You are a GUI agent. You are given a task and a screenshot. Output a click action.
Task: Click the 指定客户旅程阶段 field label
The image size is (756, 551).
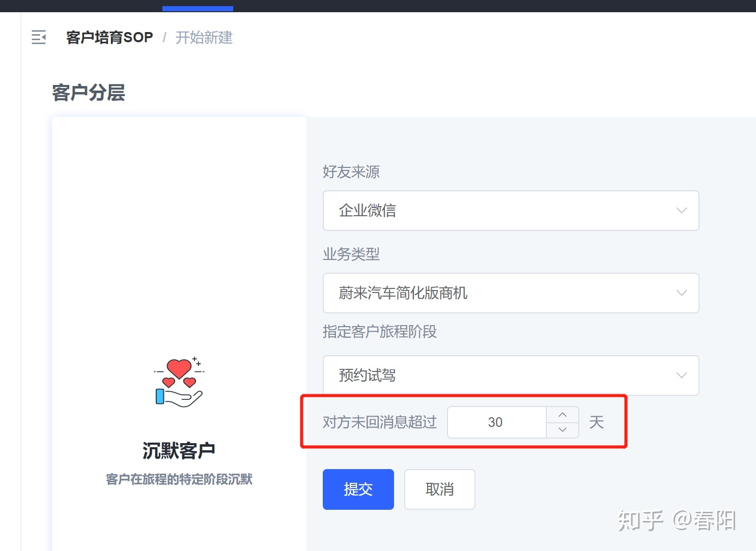click(380, 332)
